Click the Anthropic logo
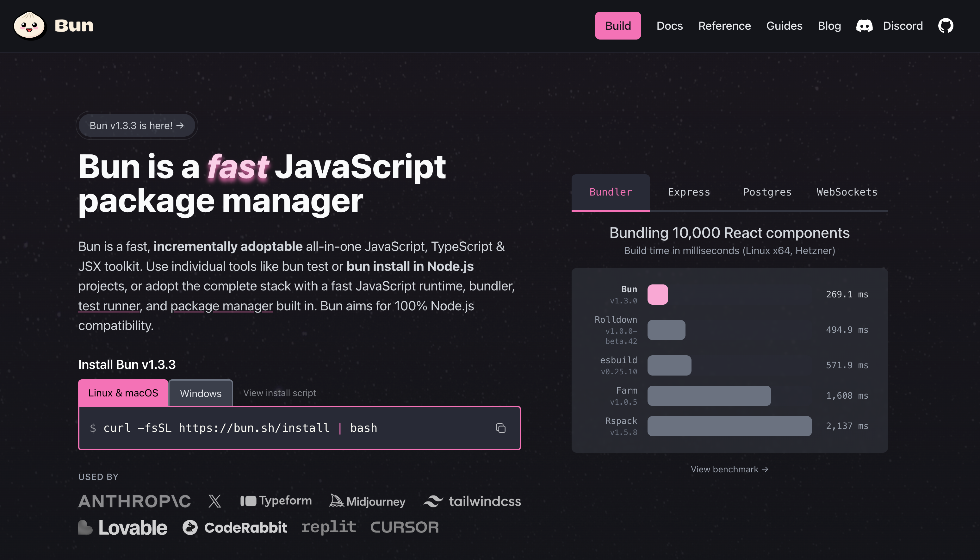This screenshot has width=980, height=560. tap(134, 501)
